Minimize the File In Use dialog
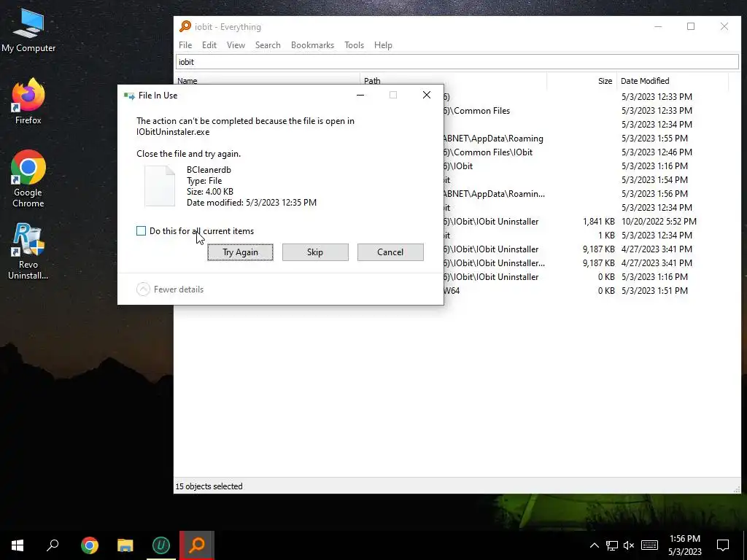This screenshot has height=560, width=747. 360,96
